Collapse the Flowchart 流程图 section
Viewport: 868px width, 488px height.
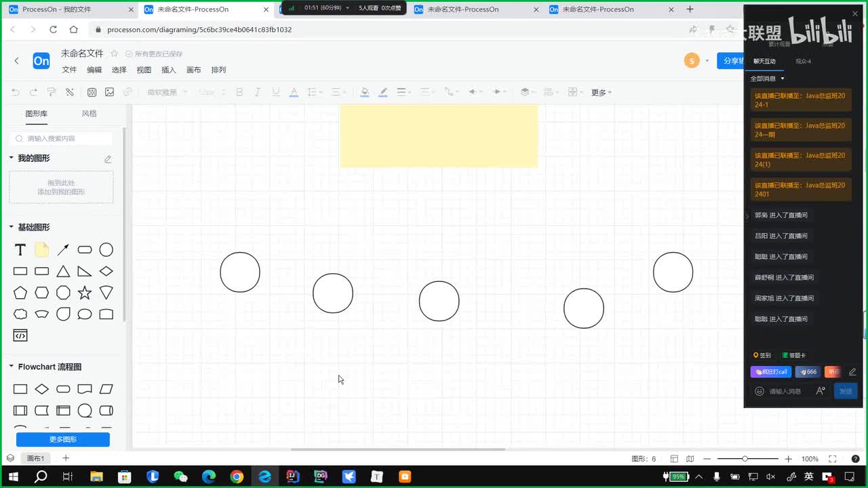(x=11, y=367)
